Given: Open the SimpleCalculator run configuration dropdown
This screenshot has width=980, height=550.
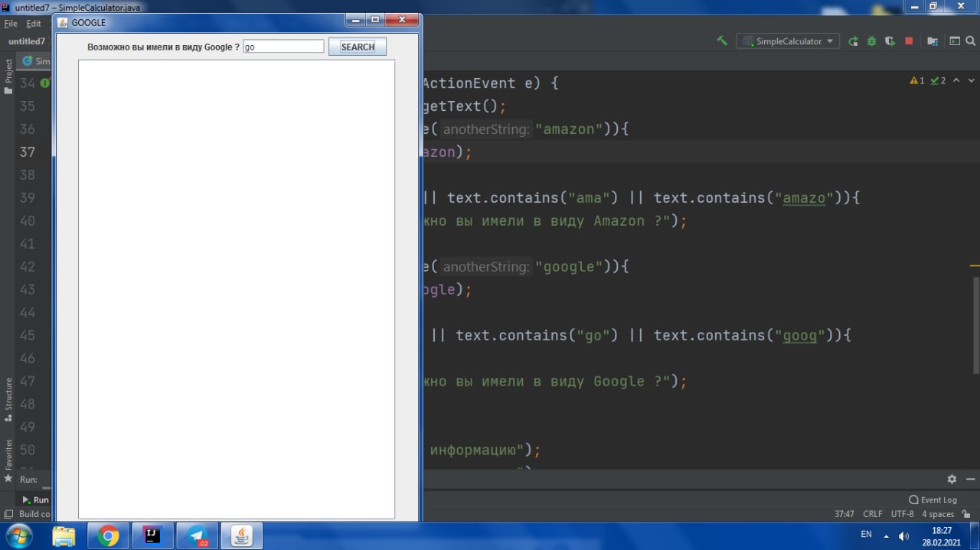Looking at the screenshot, I should pyautogui.click(x=788, y=41).
